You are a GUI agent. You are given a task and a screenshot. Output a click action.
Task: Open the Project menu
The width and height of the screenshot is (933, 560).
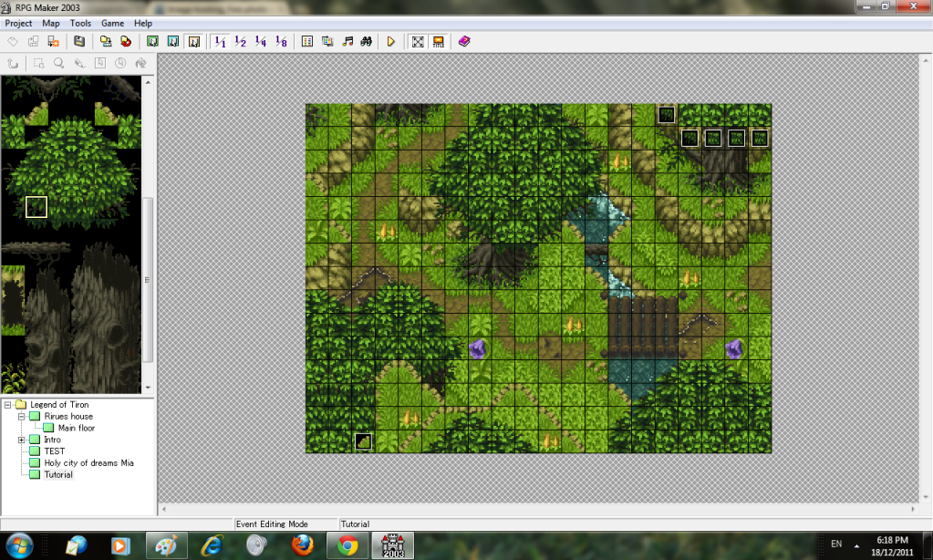(18, 23)
